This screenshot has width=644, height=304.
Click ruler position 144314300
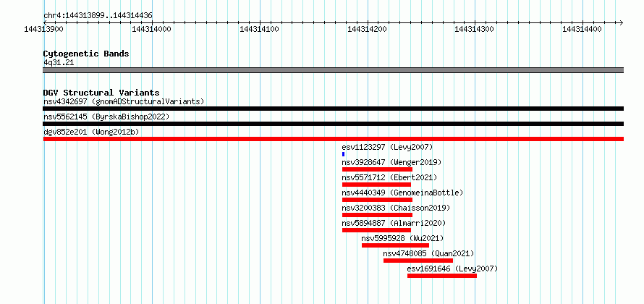[475, 29]
